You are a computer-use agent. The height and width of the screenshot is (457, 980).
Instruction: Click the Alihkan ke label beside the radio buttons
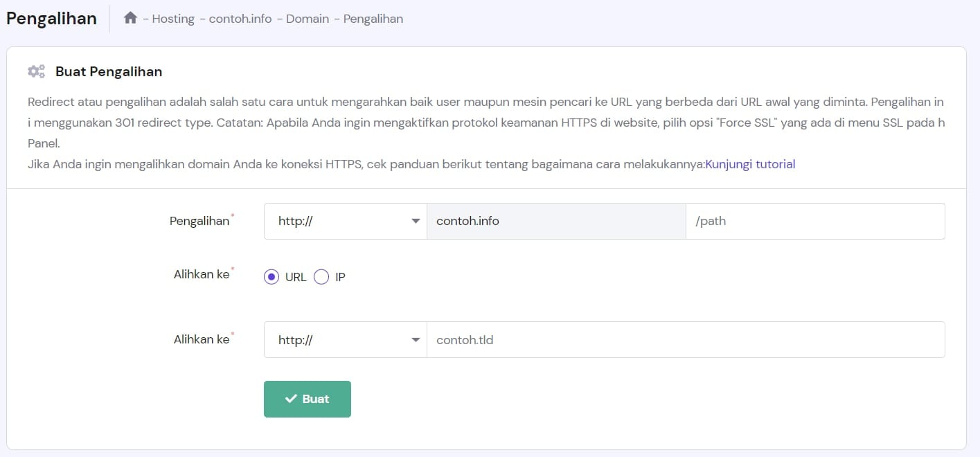[x=202, y=274]
